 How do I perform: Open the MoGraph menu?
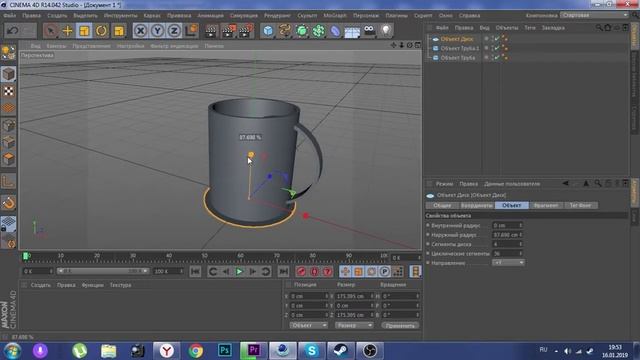(x=335, y=16)
